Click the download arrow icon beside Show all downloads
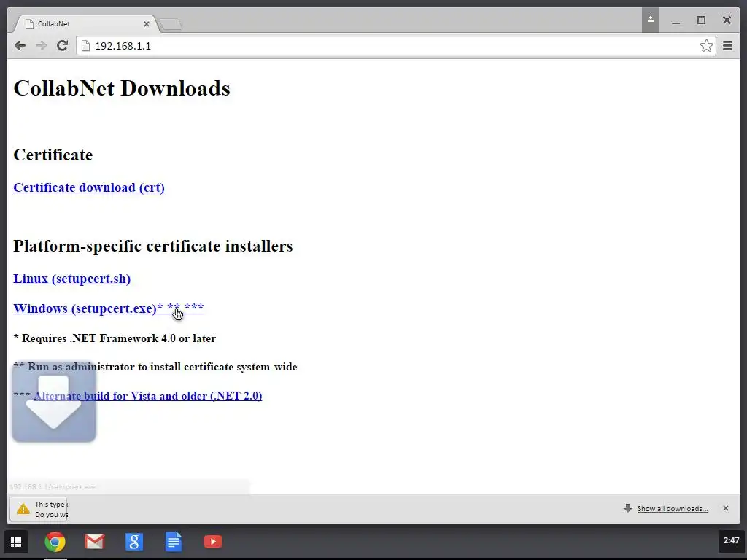The height and width of the screenshot is (560, 747). click(628, 508)
